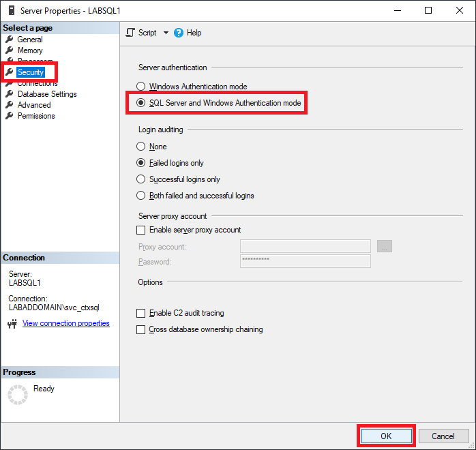The image size is (476, 450).
Task: Toggle Cross database ownership chaining
Action: [141, 330]
